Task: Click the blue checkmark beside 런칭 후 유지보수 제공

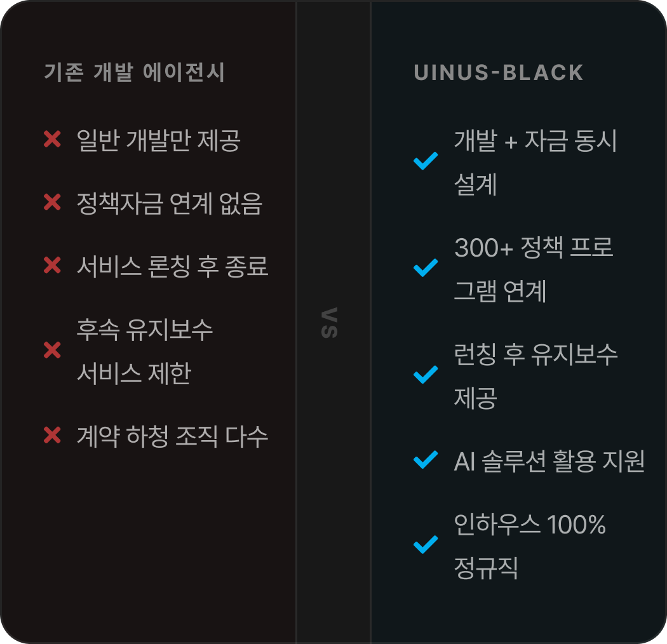Action: 426,375
